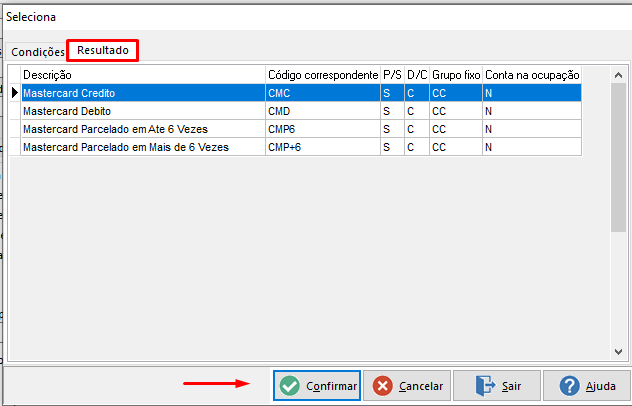Click the row indicator arrow of Mastercard Credito
632x406 pixels.
coord(15,93)
